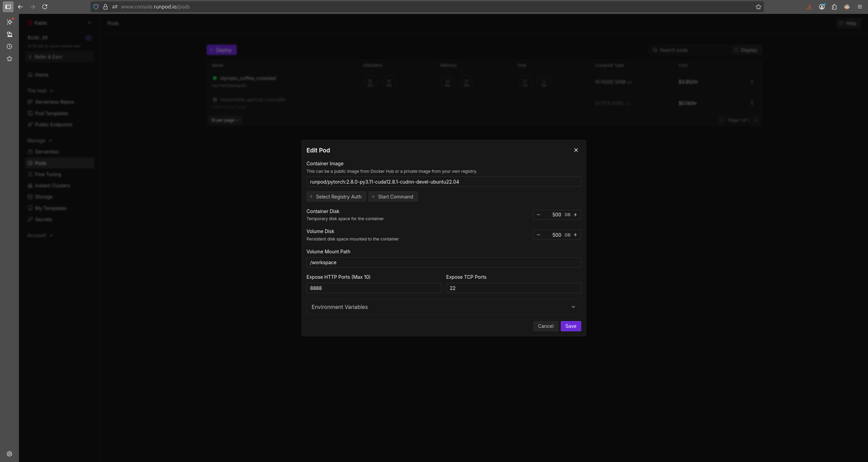
Task: Click Expose TCP Ports field
Action: [513, 288]
